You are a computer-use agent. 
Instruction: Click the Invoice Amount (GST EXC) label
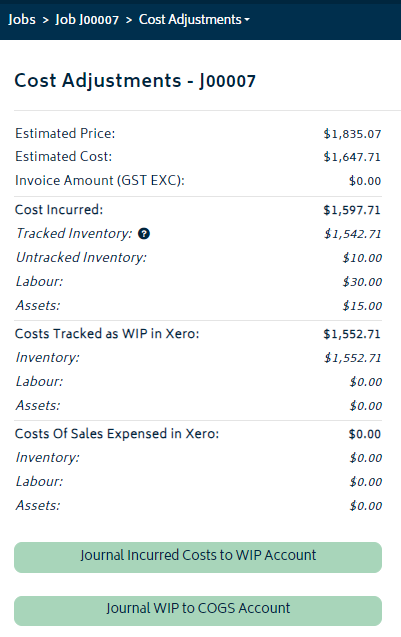coord(100,180)
